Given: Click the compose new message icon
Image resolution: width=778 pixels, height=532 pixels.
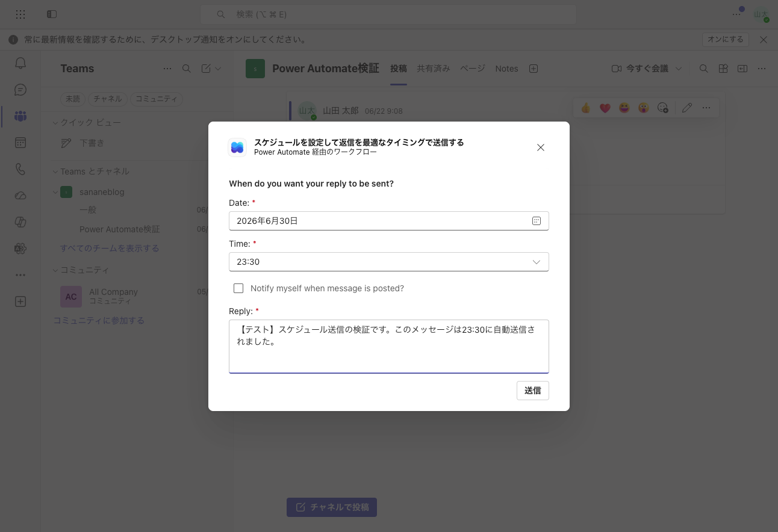Looking at the screenshot, I should click(206, 69).
